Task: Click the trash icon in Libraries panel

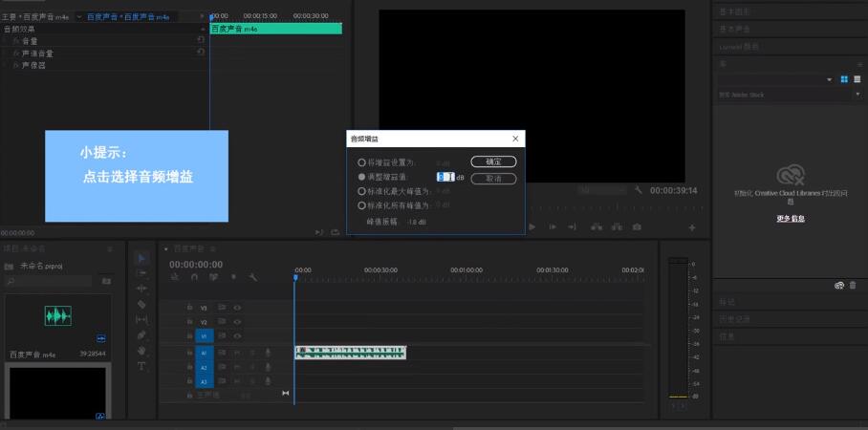Action: point(853,286)
